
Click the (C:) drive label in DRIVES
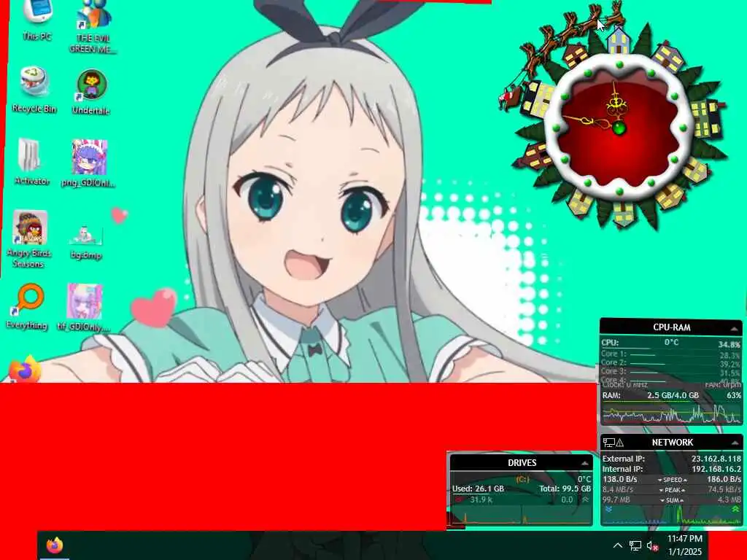pos(522,480)
